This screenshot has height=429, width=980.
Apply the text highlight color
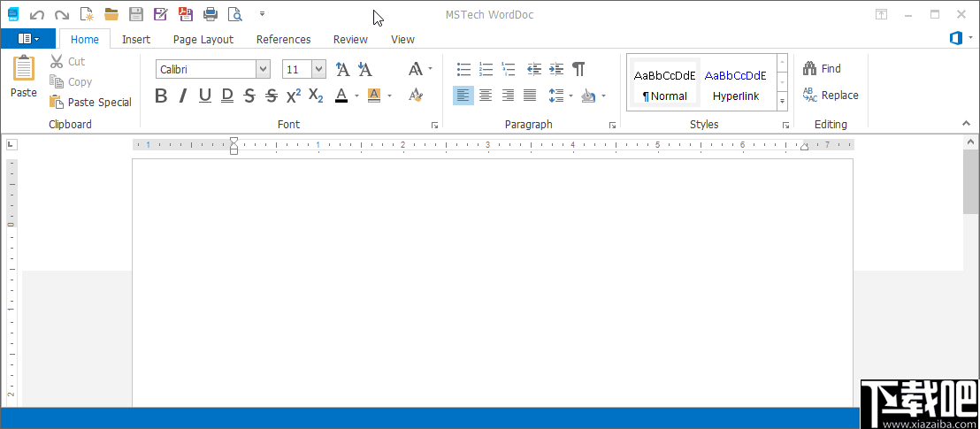click(x=374, y=96)
